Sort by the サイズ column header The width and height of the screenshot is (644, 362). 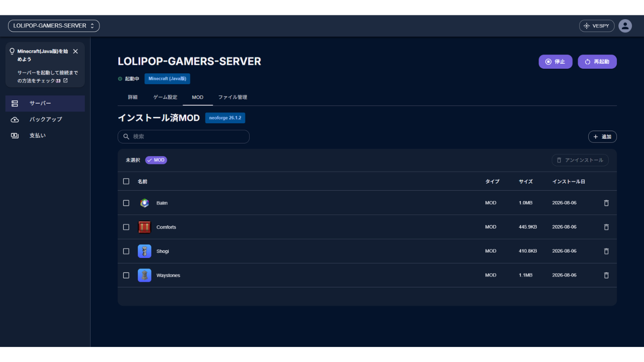[x=526, y=182]
